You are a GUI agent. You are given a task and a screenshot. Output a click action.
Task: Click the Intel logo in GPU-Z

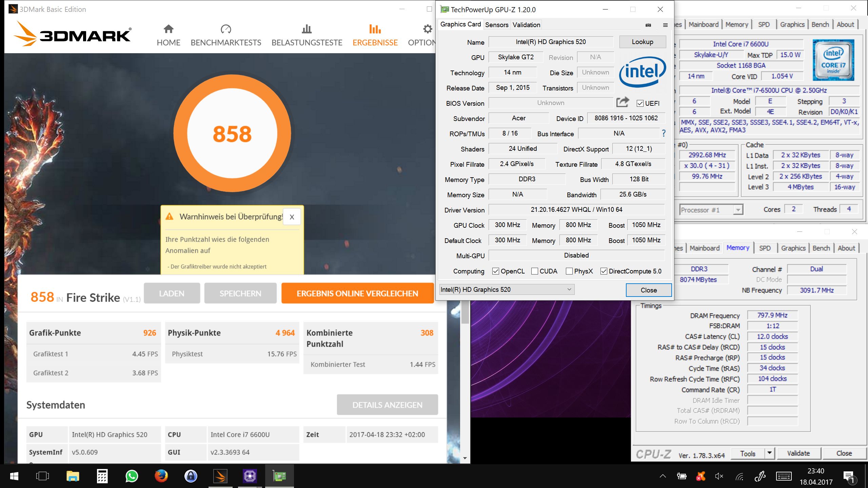coord(643,72)
